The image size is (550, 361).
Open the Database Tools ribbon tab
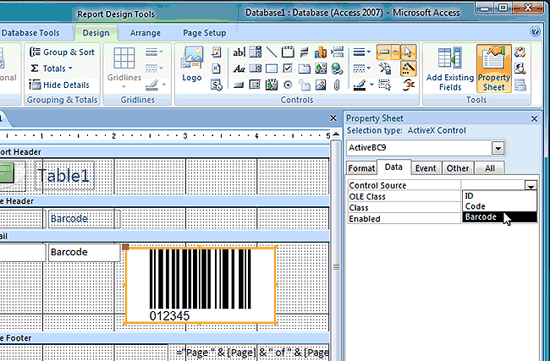[31, 33]
